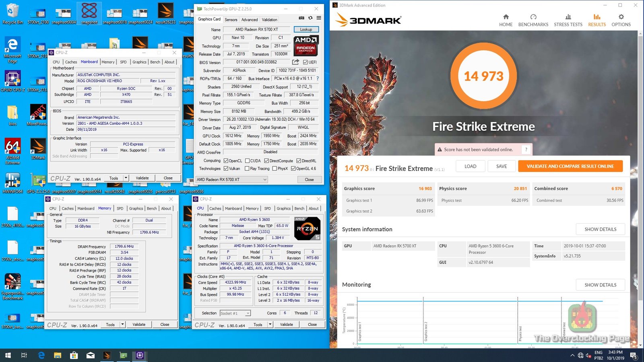Open the GPU-Z hamburger menu
This screenshot has height=362, width=644.
pyautogui.click(x=319, y=18)
